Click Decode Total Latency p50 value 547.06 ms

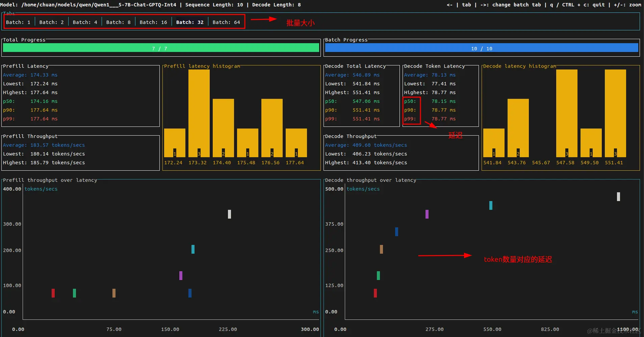(x=366, y=101)
